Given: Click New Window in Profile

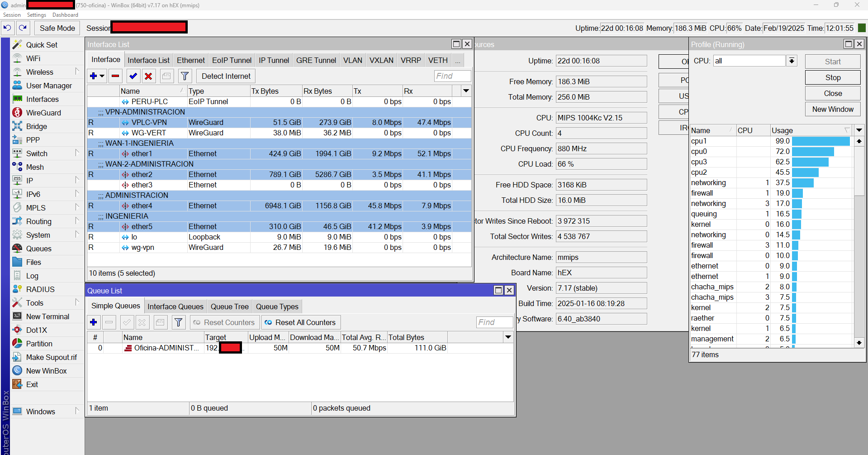Looking at the screenshot, I should click(833, 109).
